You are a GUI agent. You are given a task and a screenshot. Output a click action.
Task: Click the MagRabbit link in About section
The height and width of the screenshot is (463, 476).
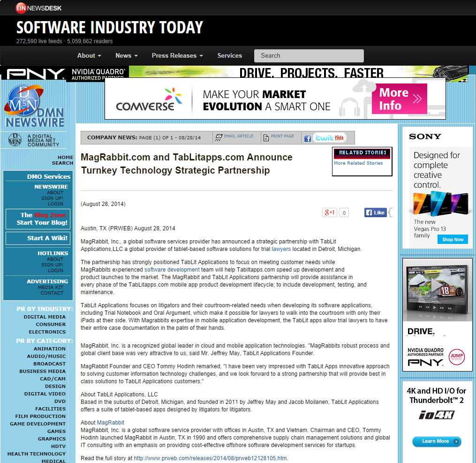click(111, 423)
